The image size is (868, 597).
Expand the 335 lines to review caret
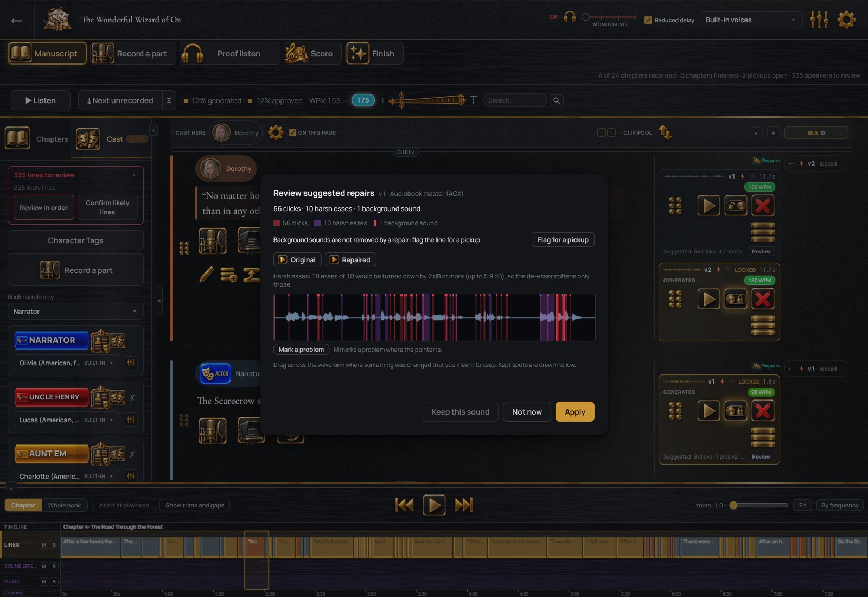(134, 175)
